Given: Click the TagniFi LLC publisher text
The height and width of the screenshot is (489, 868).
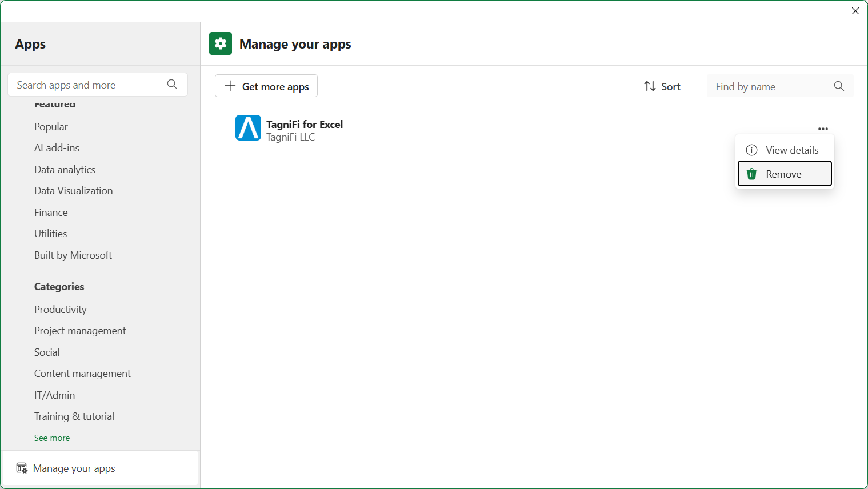Looking at the screenshot, I should [290, 137].
